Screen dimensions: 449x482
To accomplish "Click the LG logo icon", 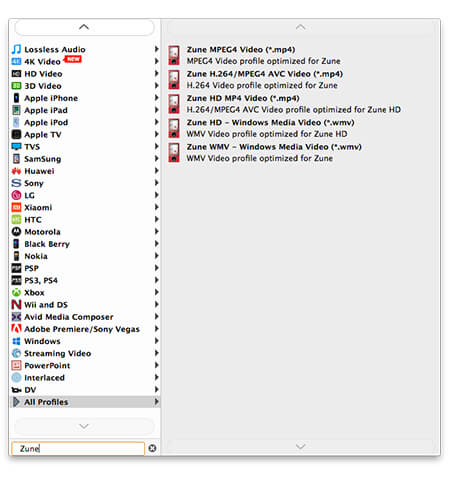I will (x=16, y=195).
